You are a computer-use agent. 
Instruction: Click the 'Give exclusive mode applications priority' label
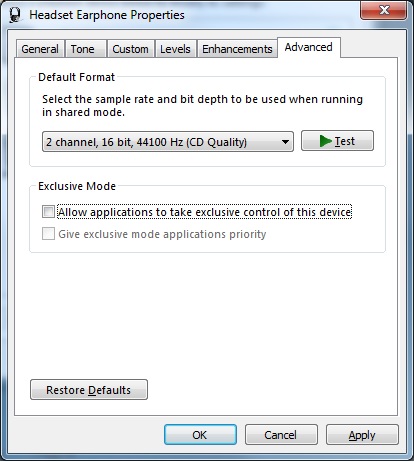(x=162, y=234)
